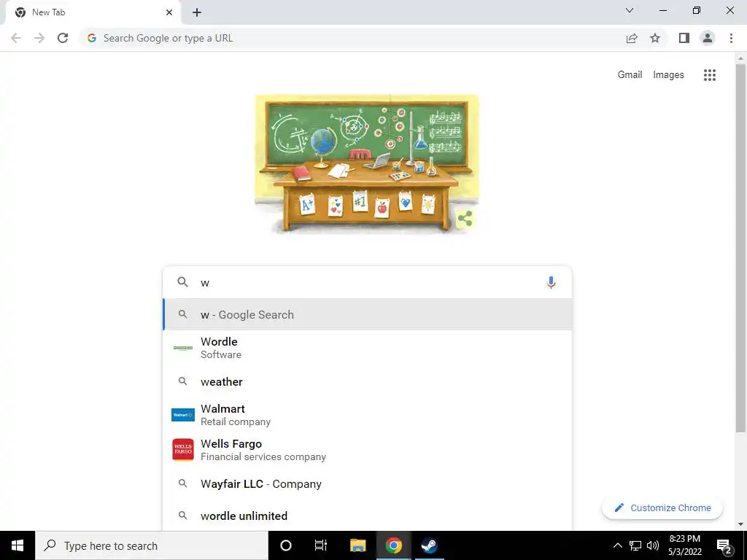The image size is (747, 560).
Task: Close the New Tab tab
Action: (169, 12)
